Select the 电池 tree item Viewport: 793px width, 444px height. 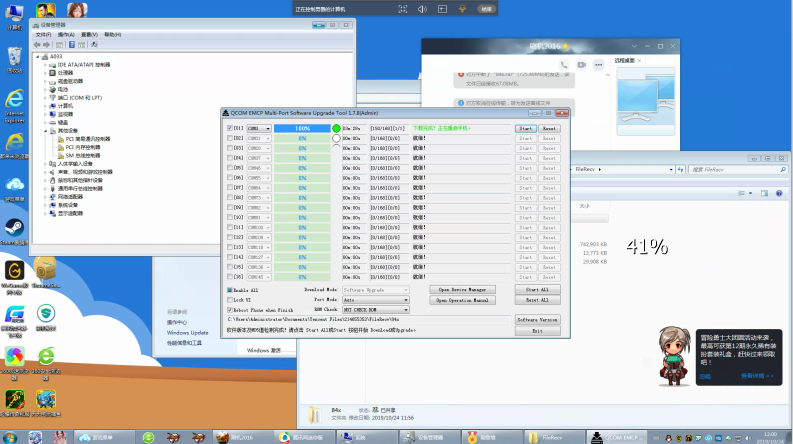pos(63,90)
